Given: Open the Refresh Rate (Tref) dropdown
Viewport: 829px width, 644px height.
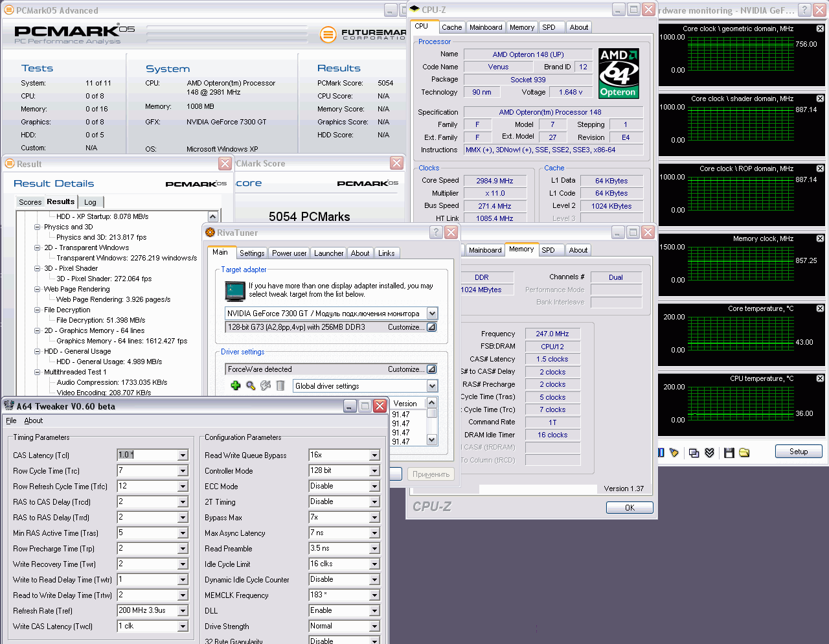Looking at the screenshot, I should tap(183, 611).
